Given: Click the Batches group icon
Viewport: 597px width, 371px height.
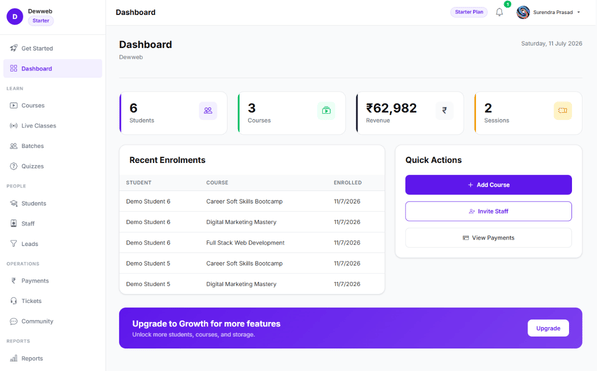Looking at the screenshot, I should pyautogui.click(x=14, y=146).
